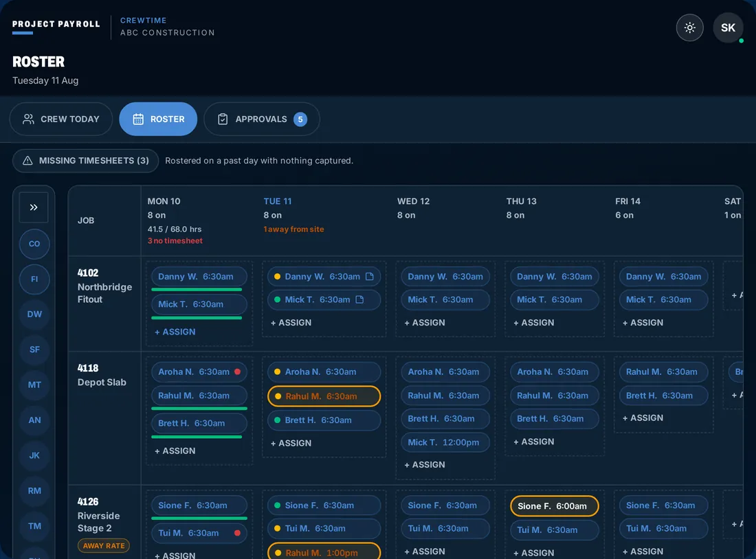The width and height of the screenshot is (756, 559).
Task: Select crew member SF in sidebar
Action: 34,350
